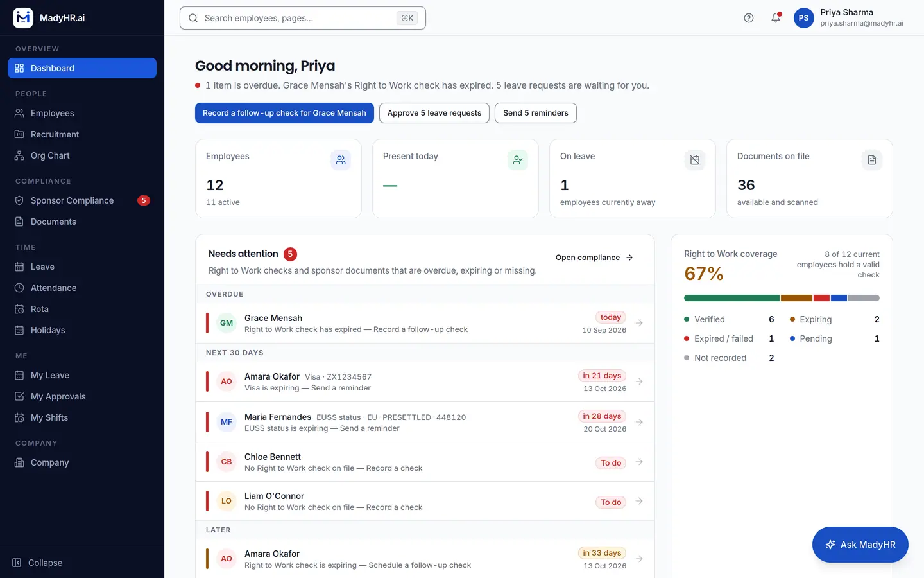Click the My Approvals checkbox icon in sidebar
Image resolution: width=924 pixels, height=578 pixels.
click(x=19, y=396)
